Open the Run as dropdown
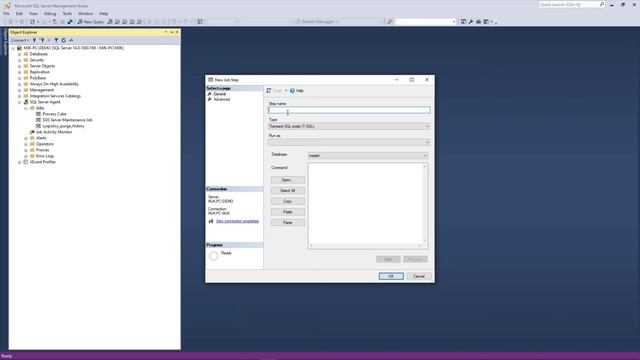640x360 pixels. pos(349,142)
